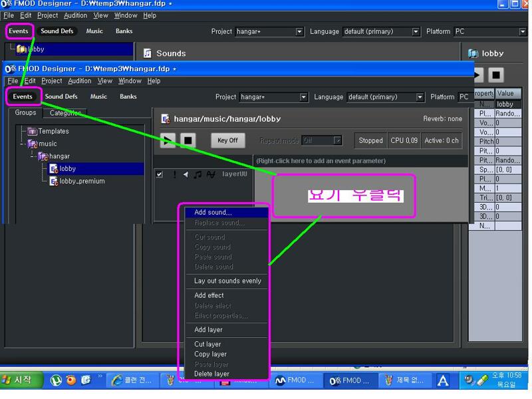Click the waveform effect icon on layer00
Screen dimensions: 532x399
[x=211, y=174]
